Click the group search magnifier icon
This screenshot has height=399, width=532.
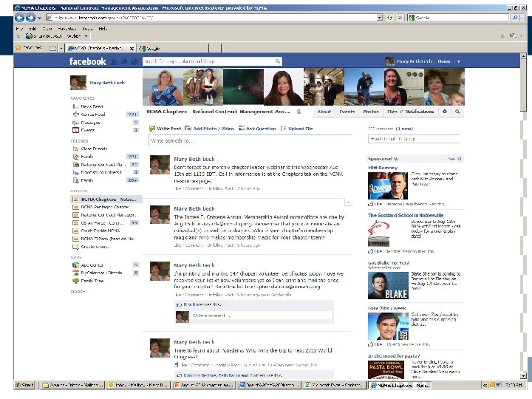click(x=457, y=112)
